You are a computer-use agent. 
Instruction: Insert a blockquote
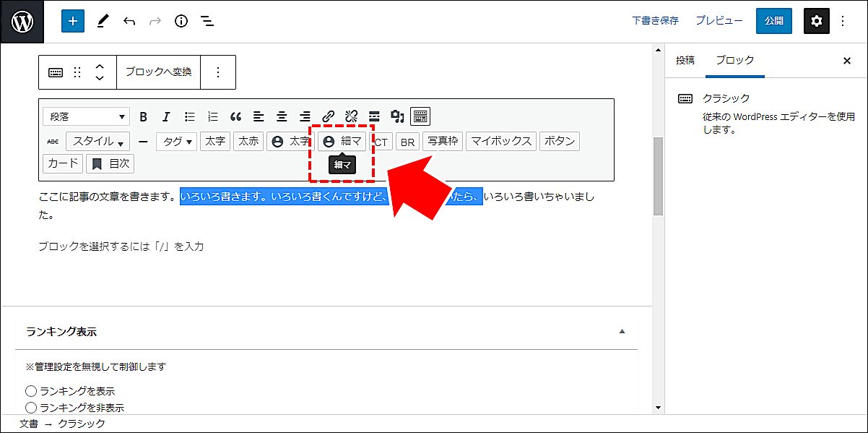[x=235, y=116]
